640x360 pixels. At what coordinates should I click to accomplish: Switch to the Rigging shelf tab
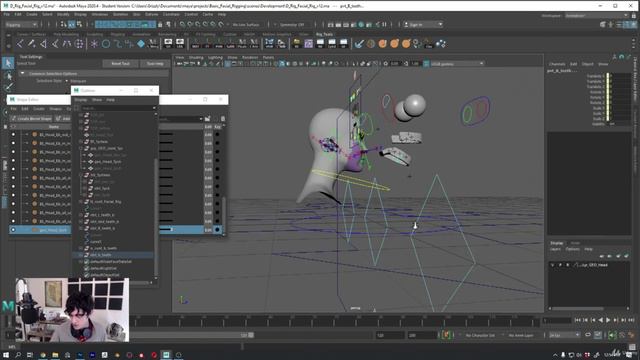tap(118, 34)
